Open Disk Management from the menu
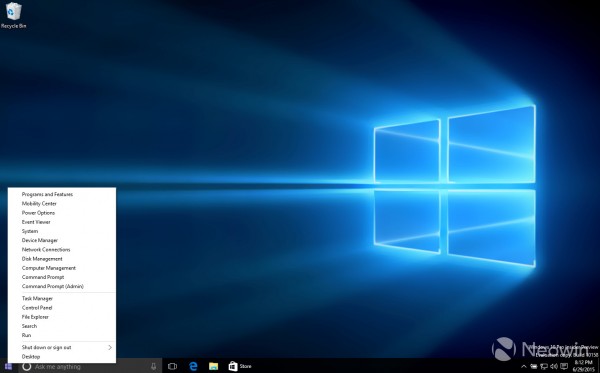The height and width of the screenshot is (373, 600). [62, 259]
